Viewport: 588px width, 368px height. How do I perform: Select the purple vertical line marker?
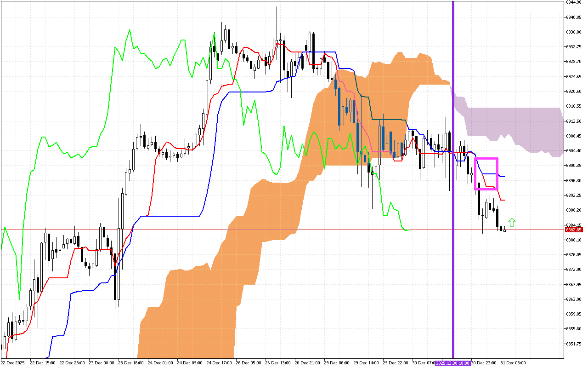[453, 184]
